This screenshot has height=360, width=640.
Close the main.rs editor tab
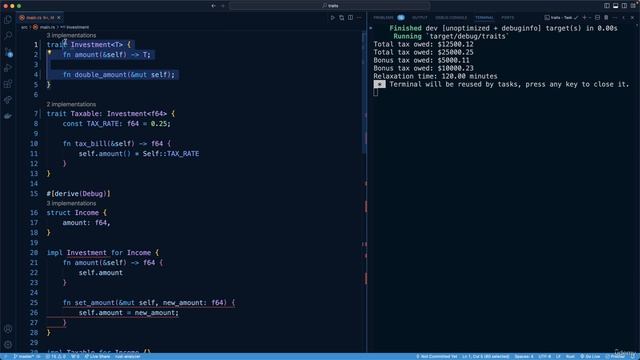(59, 18)
